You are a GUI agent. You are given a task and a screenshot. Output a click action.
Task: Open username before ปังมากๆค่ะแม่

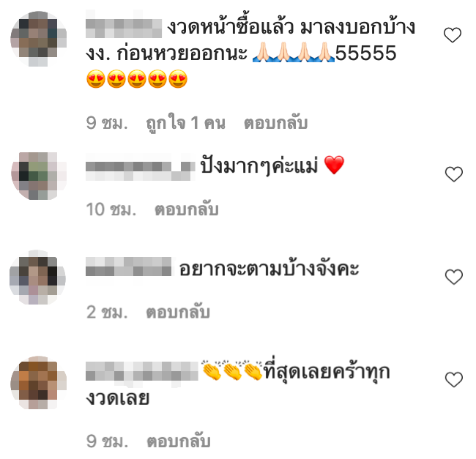pos(141,171)
